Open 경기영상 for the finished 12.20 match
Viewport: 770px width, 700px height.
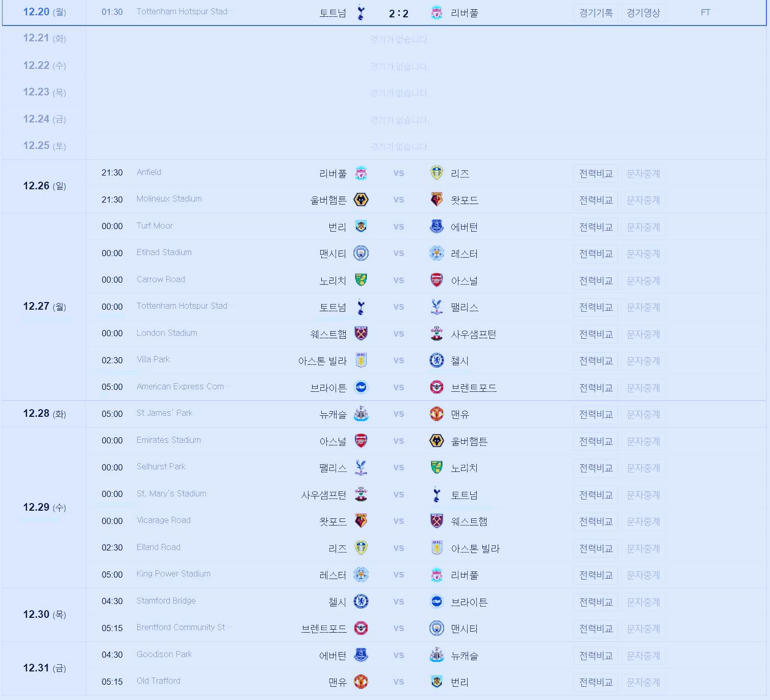643,12
